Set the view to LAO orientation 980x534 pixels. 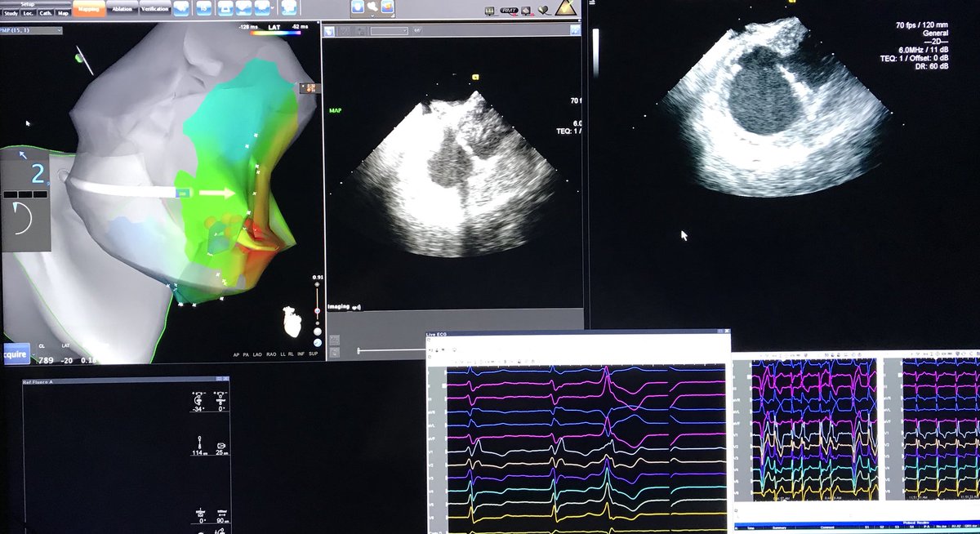coord(257,354)
